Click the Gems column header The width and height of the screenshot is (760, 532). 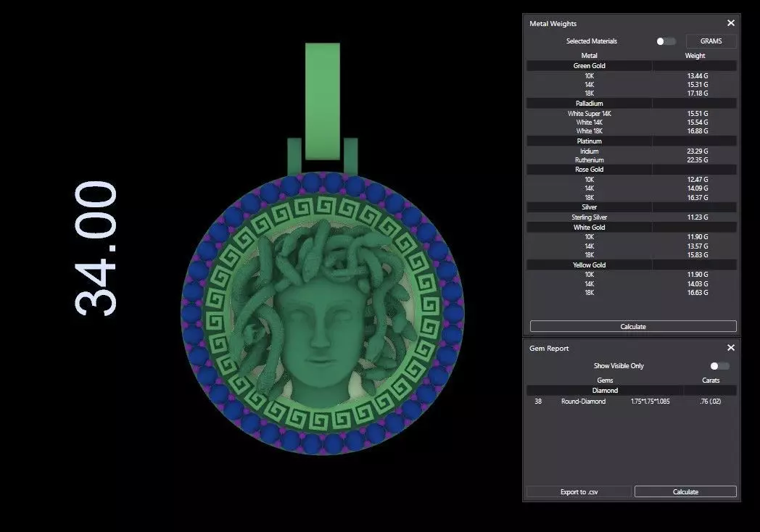coord(605,381)
